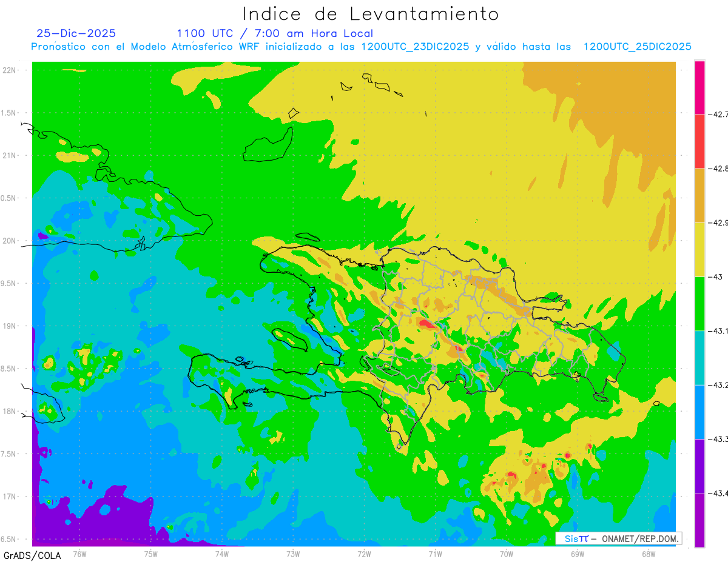
Task: Click the '-43.1' colorbar value
Action: click(719, 330)
